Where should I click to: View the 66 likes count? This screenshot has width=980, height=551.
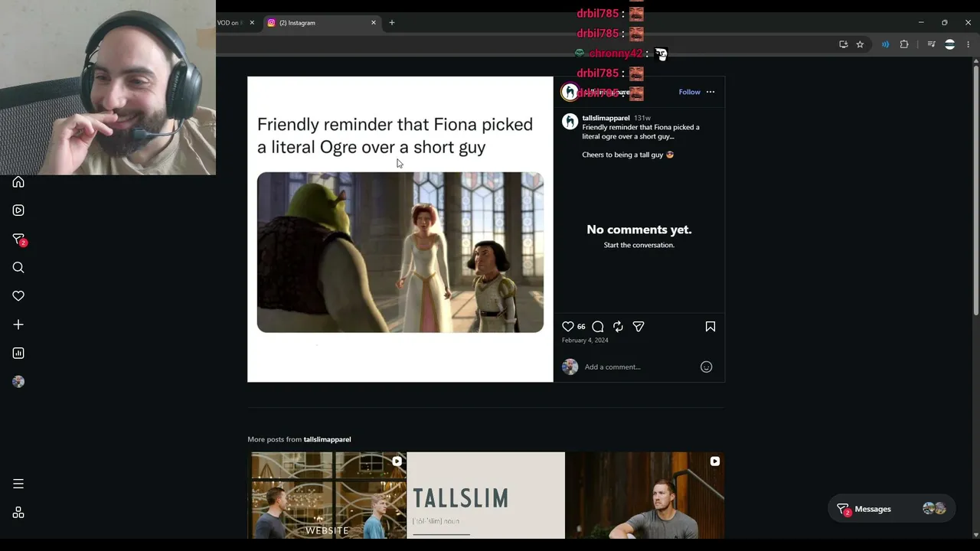(x=581, y=327)
